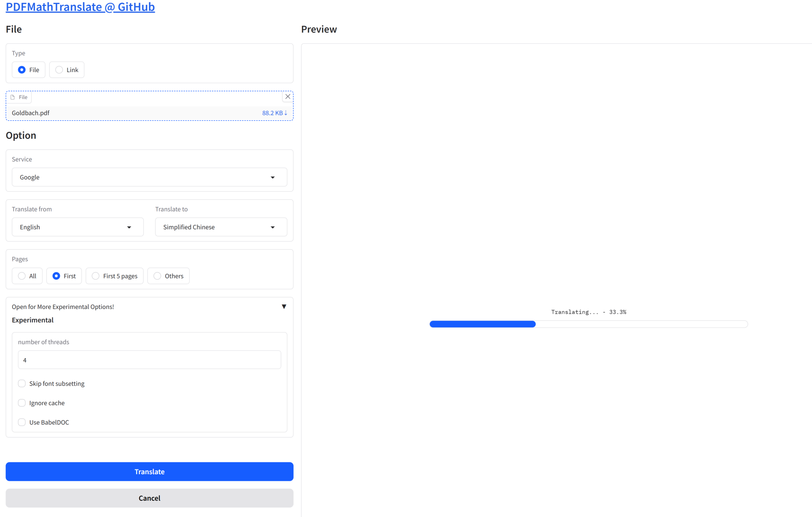Viewport: 812px width, 517px height.
Task: Open the Translate to dropdown
Action: coord(272,227)
